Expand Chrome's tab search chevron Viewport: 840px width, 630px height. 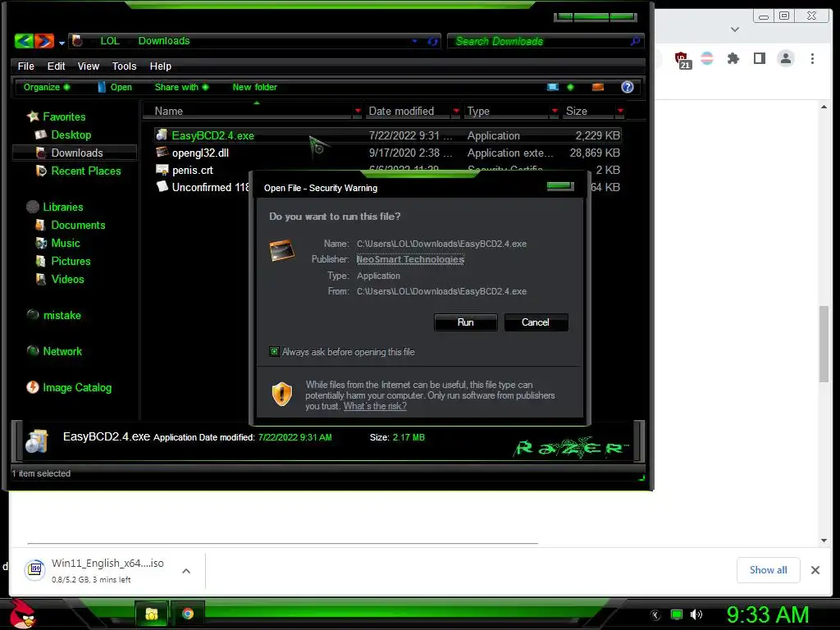735,30
